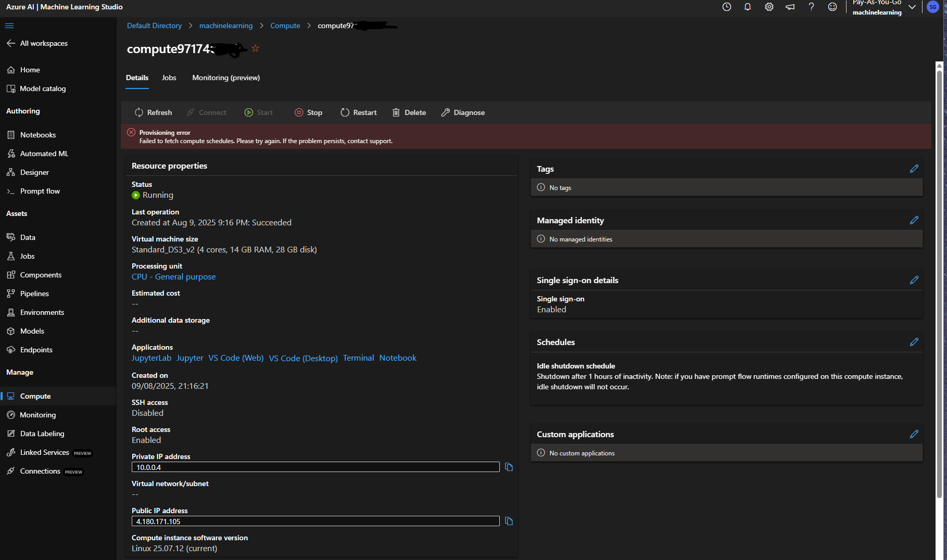Launch JupyterLab application
This screenshot has height=560, width=947.
151,358
